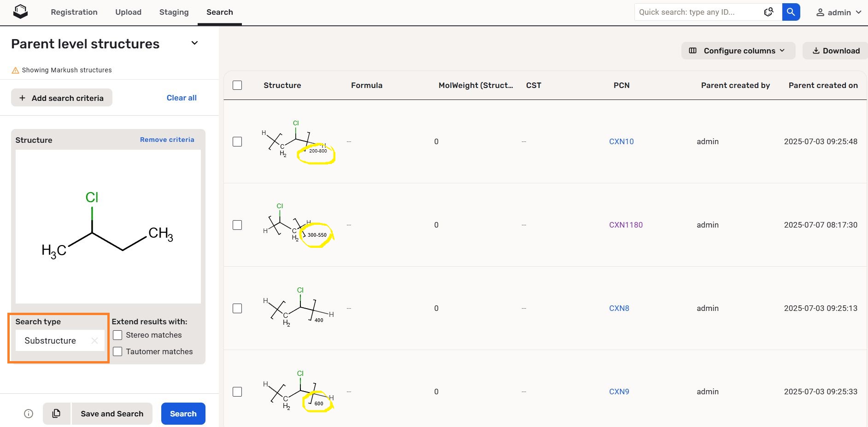
Task: Expand the Parent level structures dropdown
Action: click(194, 43)
